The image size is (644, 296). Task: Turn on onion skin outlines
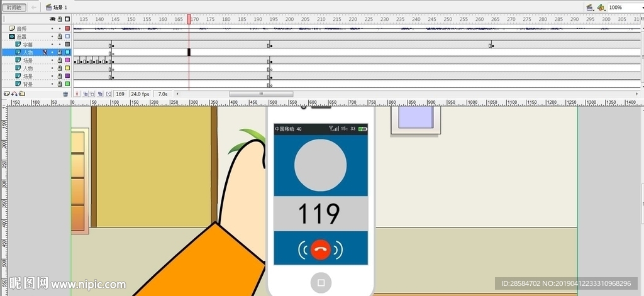point(92,94)
